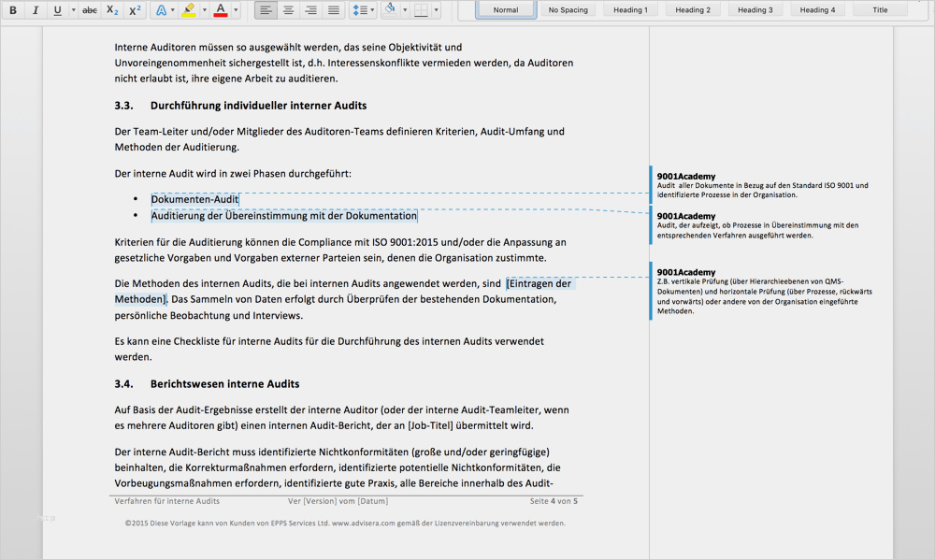
Task: Click the subscript icon
Action: click(x=112, y=10)
